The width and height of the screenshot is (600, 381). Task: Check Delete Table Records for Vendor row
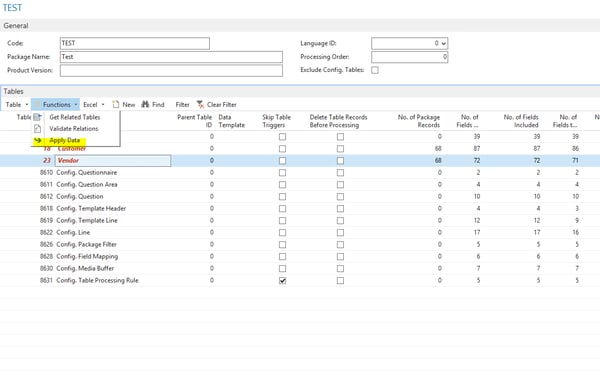click(x=340, y=161)
